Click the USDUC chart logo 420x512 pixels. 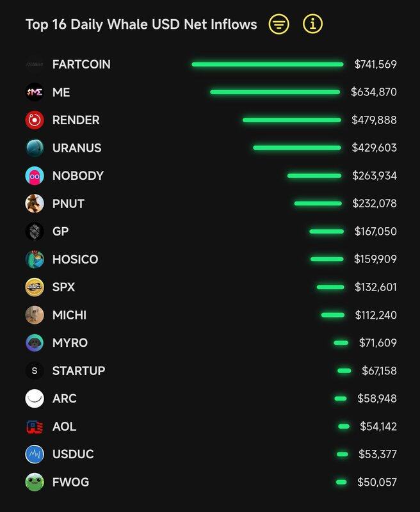[35, 454]
